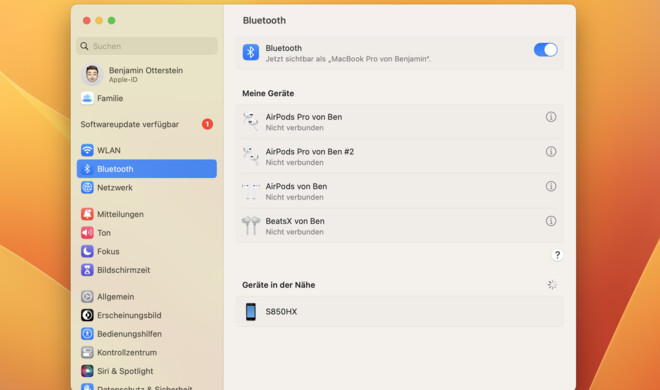This screenshot has height=390, width=660.
Task: Click the 'Geräte in der Nähe' heading
Action: click(x=278, y=285)
